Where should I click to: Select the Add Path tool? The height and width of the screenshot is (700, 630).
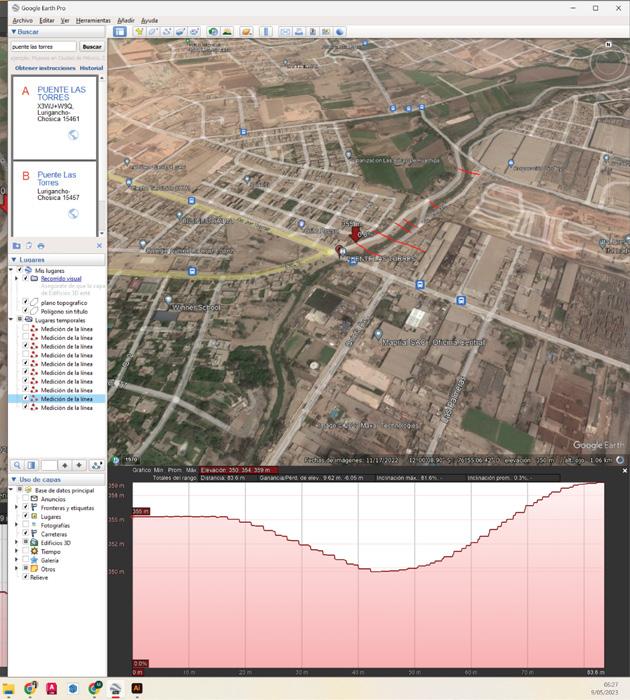pos(167,32)
